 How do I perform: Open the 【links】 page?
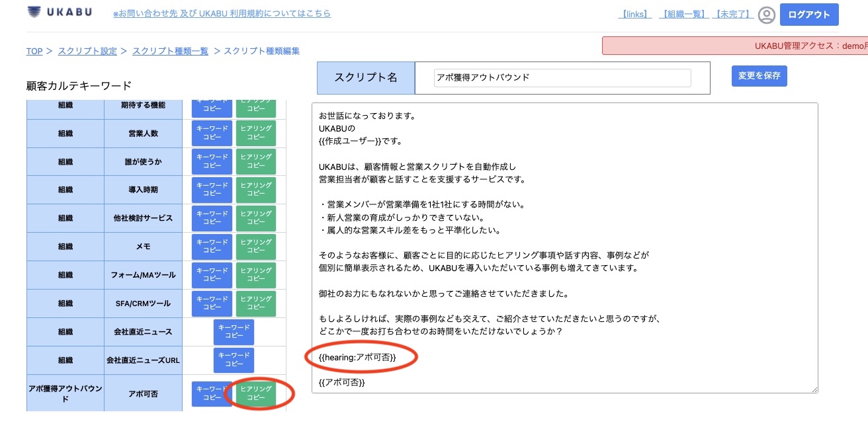pos(634,13)
